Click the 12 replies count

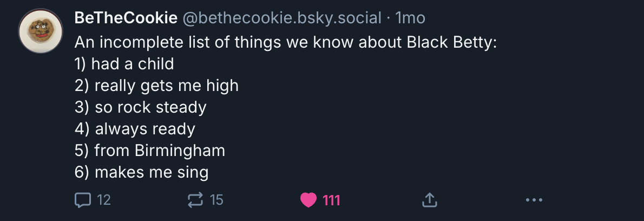pyautogui.click(x=104, y=200)
